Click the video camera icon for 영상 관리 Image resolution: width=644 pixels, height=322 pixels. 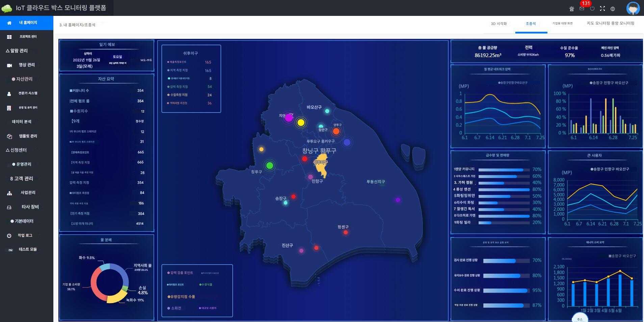(x=9, y=65)
